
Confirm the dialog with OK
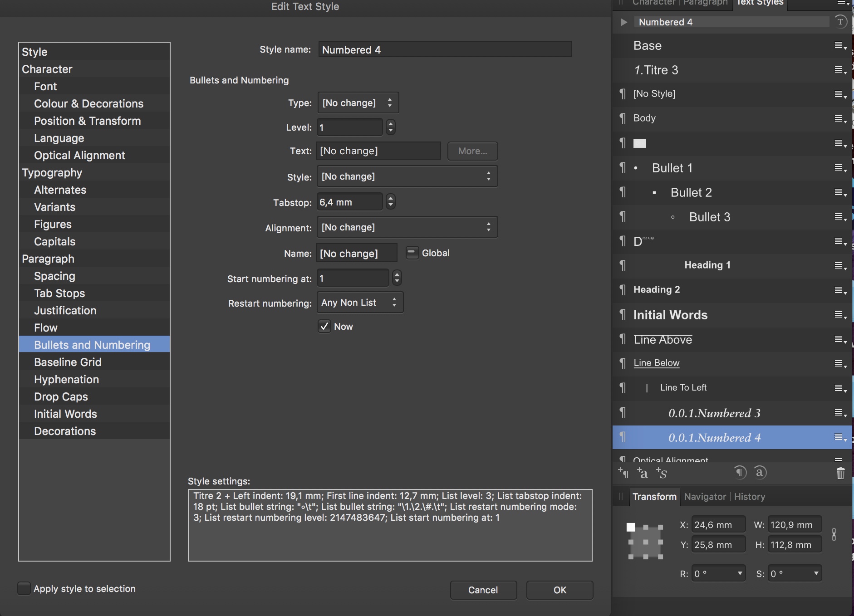click(x=560, y=590)
